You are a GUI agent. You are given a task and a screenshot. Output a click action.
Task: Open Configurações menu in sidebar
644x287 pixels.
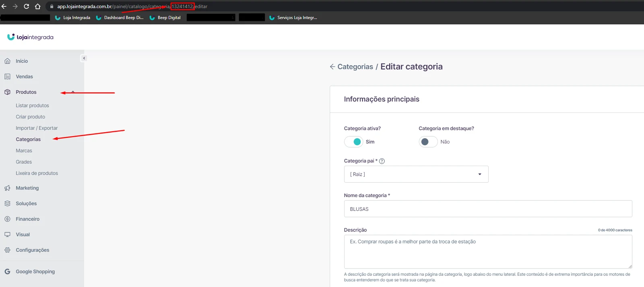click(32, 250)
